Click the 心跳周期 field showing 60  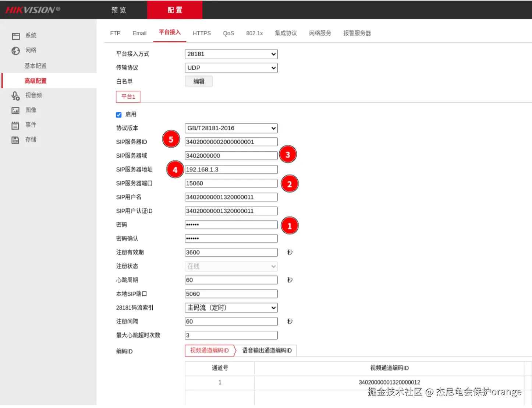point(231,280)
